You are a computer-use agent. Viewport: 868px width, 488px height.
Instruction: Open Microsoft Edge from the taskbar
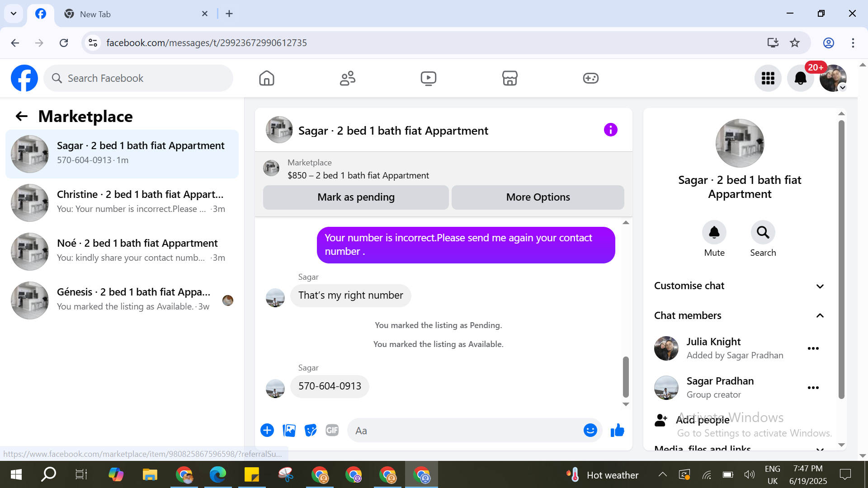(217, 474)
